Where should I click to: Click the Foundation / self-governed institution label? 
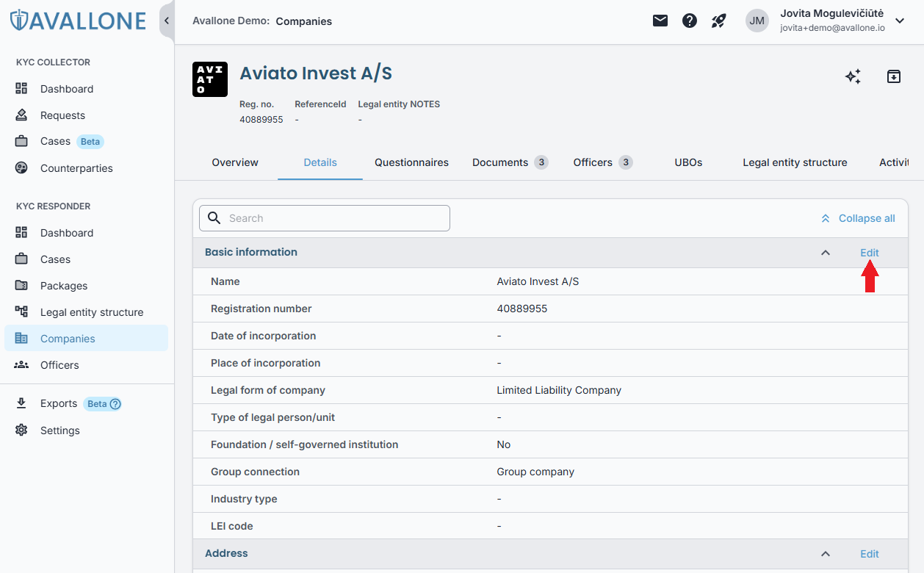(x=304, y=444)
